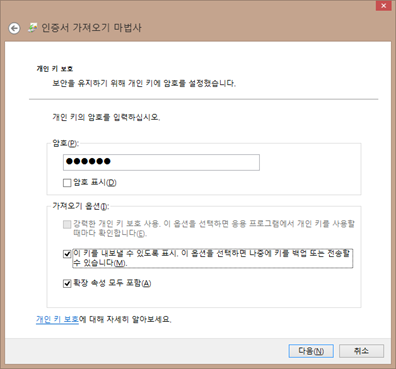
Task: Focus the 암호 password input field
Action: click(x=161, y=162)
